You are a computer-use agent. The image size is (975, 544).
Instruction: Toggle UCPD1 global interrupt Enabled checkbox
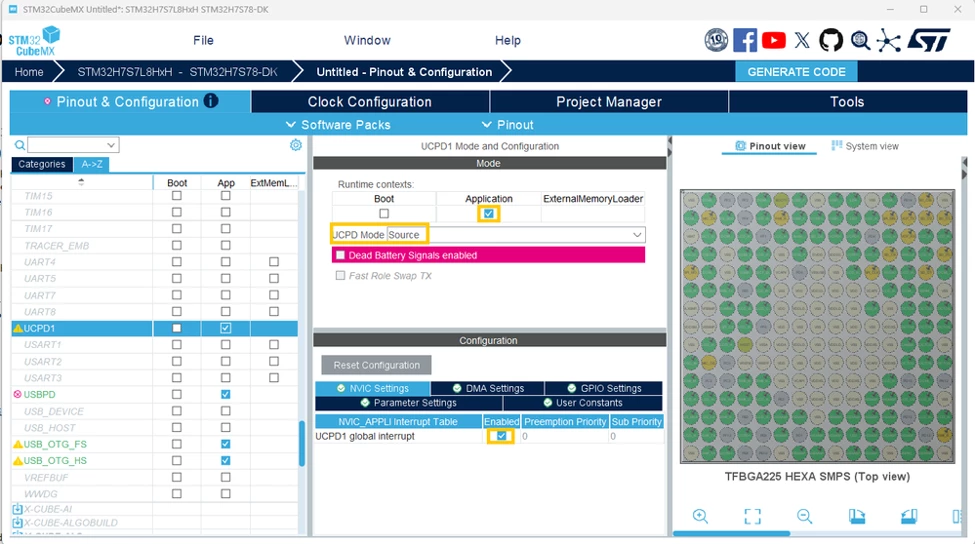501,436
